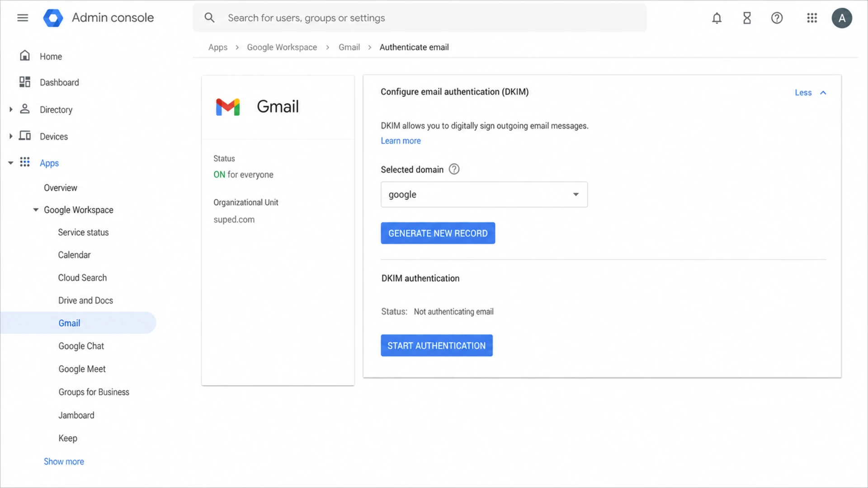
Task: Select Google Workspace in sidebar
Action: click(79, 210)
